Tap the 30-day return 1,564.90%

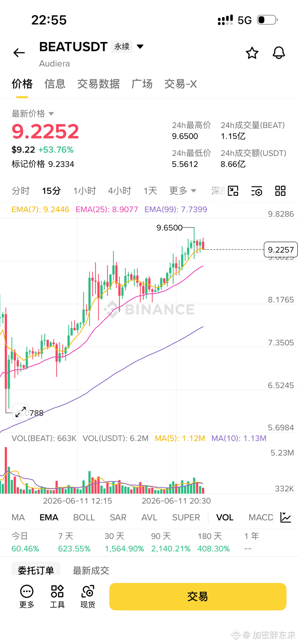point(124,549)
